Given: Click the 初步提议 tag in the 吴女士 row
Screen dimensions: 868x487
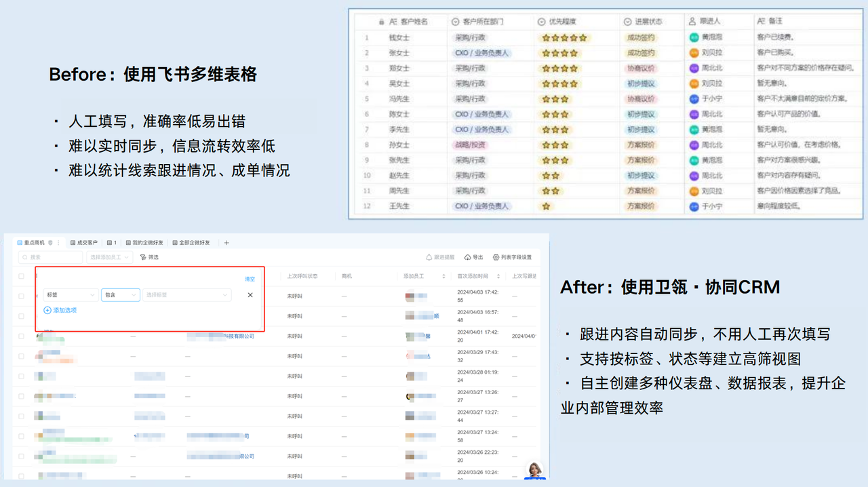Looking at the screenshot, I should click(641, 83).
